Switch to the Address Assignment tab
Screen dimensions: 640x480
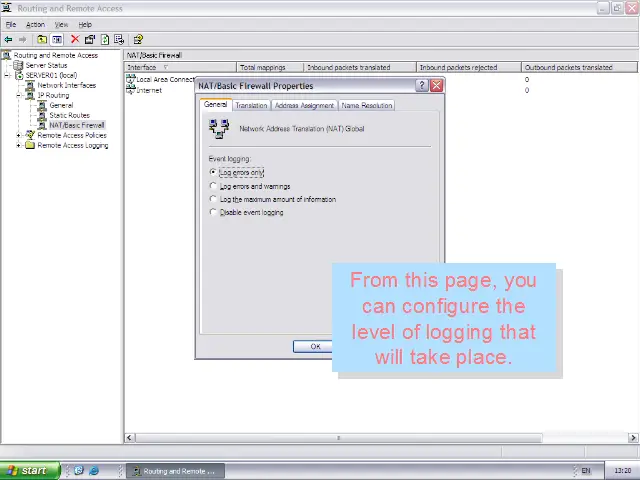click(x=304, y=105)
